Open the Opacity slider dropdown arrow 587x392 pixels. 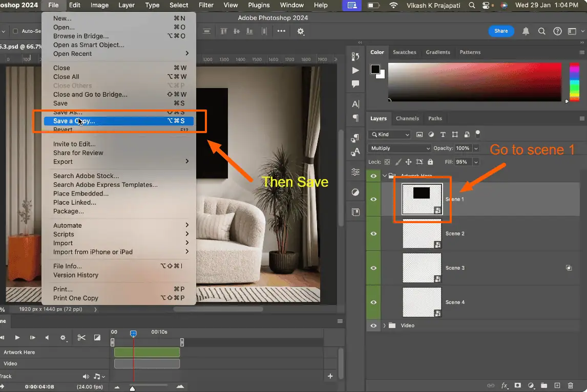pos(476,148)
